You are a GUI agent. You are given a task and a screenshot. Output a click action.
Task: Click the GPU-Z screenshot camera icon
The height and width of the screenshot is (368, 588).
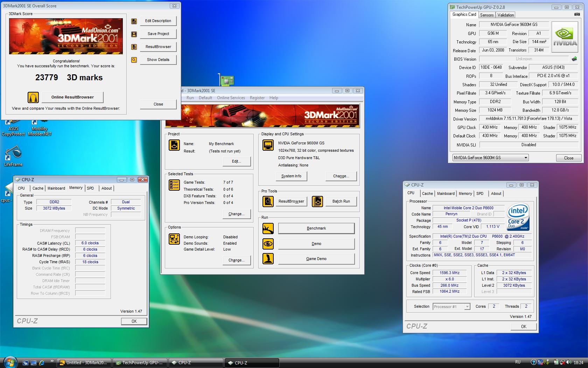577,14
